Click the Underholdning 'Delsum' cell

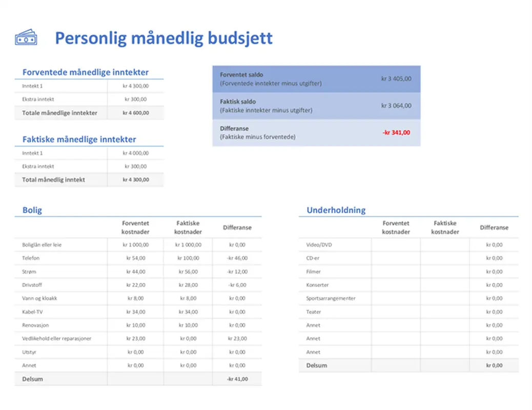tap(318, 365)
